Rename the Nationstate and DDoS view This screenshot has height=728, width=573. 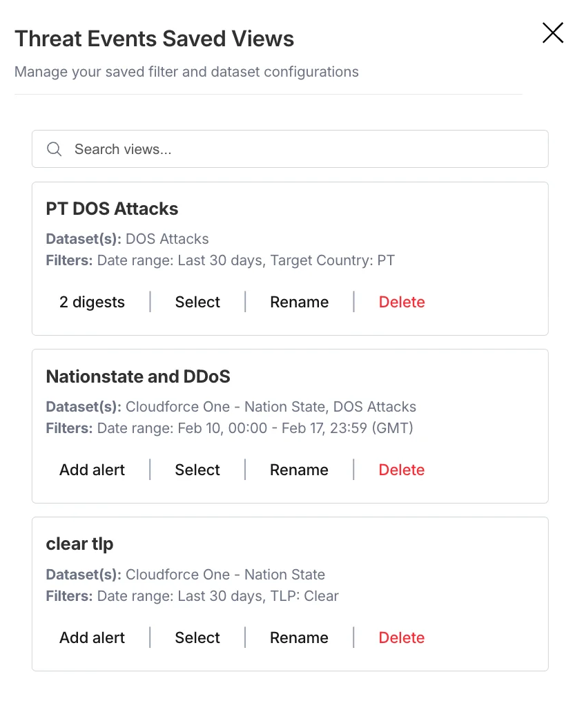pyautogui.click(x=299, y=470)
